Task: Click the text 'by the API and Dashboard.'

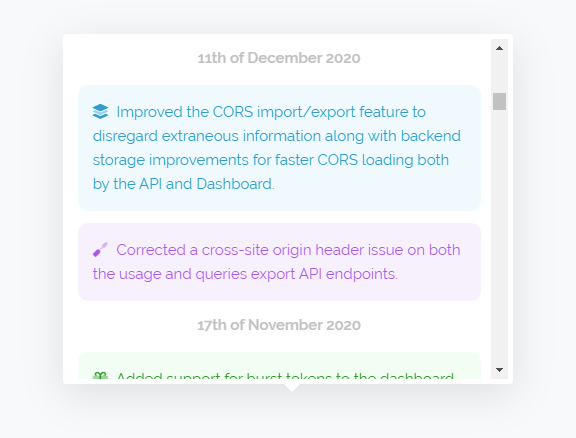Action: [x=184, y=184]
